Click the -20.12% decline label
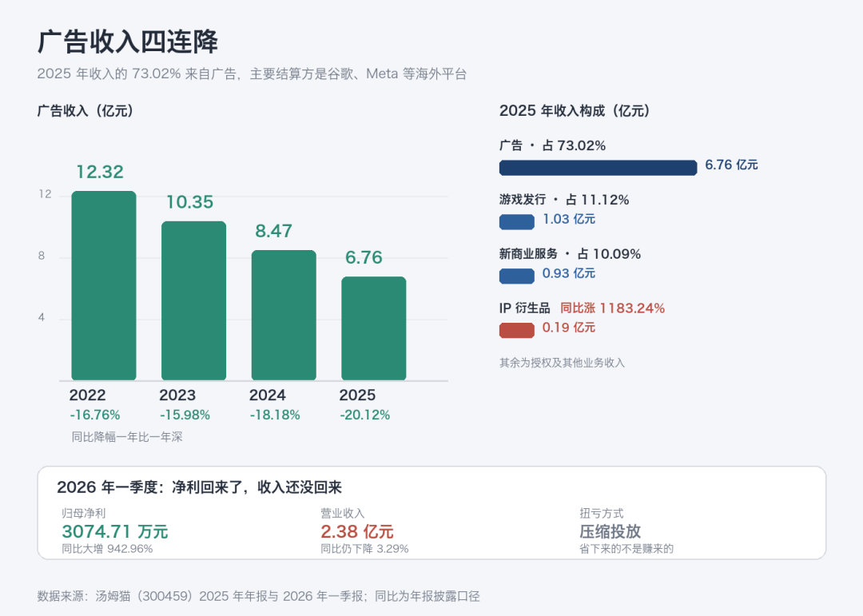 tap(365, 415)
